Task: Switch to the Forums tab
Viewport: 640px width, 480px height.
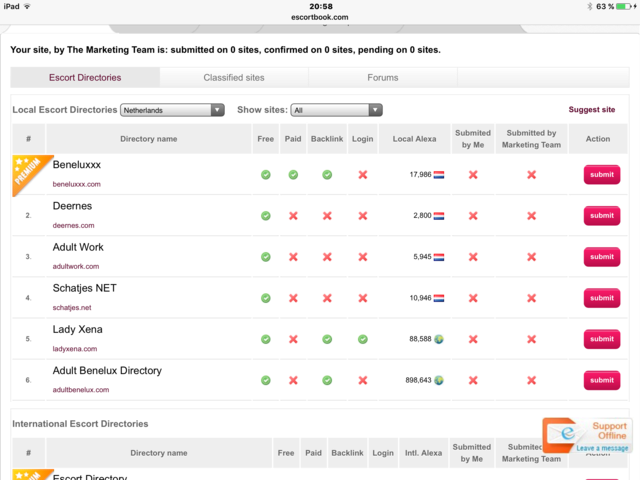Action: [382, 78]
